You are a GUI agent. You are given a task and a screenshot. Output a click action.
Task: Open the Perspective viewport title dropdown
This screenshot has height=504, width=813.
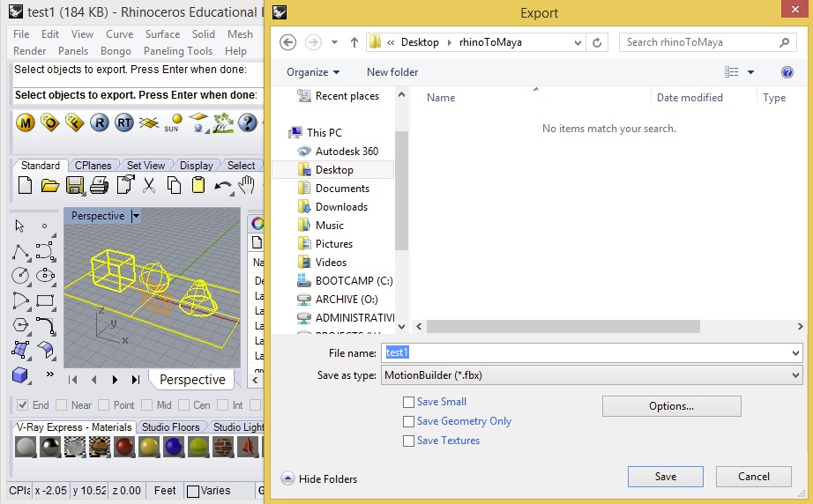pyautogui.click(x=136, y=216)
